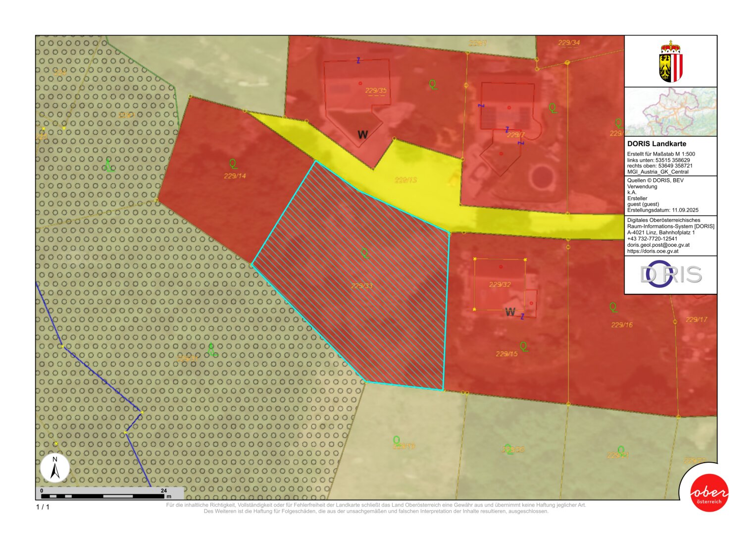Select parcel label 229/16
This screenshot has height=535, width=756.
click(622, 325)
